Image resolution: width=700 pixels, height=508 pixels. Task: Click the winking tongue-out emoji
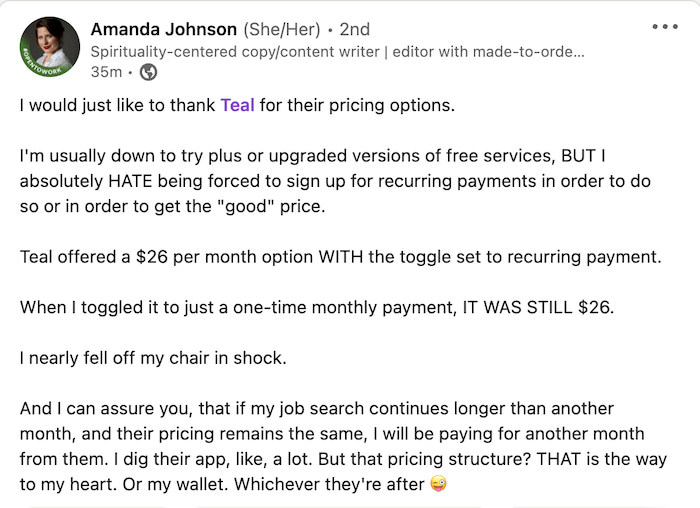pos(438,484)
